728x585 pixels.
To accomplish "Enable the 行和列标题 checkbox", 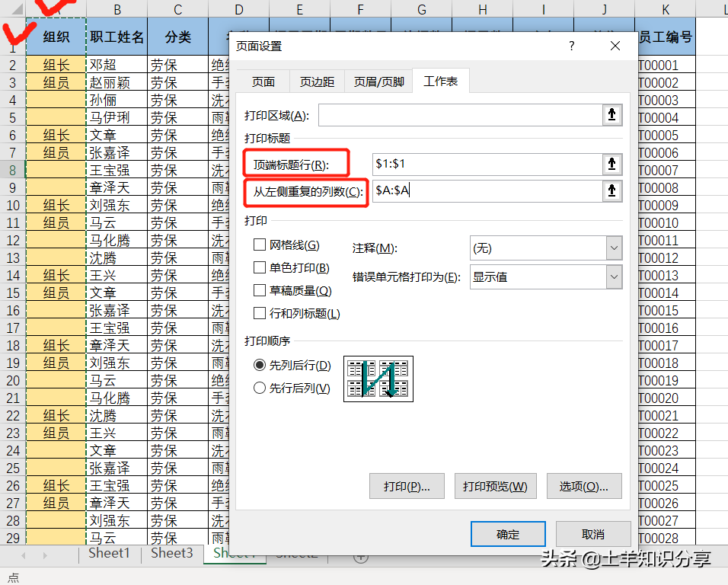I will tap(260, 313).
